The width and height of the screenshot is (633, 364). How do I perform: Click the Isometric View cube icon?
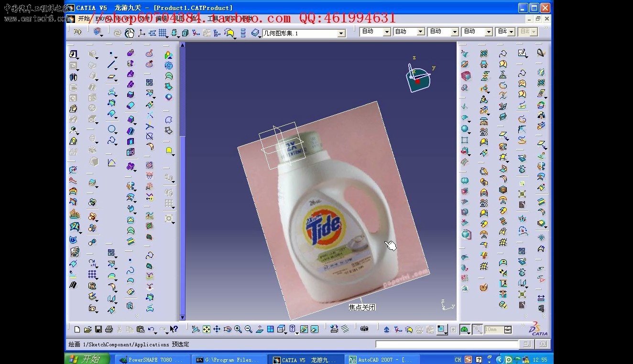281,329
